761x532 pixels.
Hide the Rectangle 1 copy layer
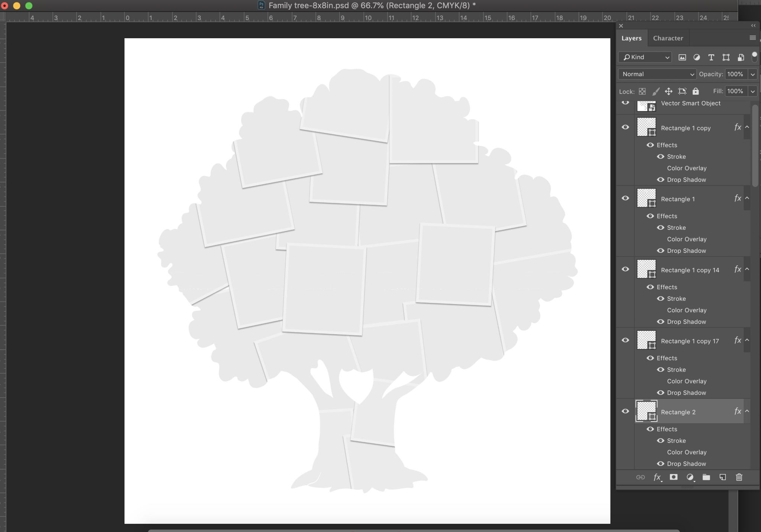point(626,127)
